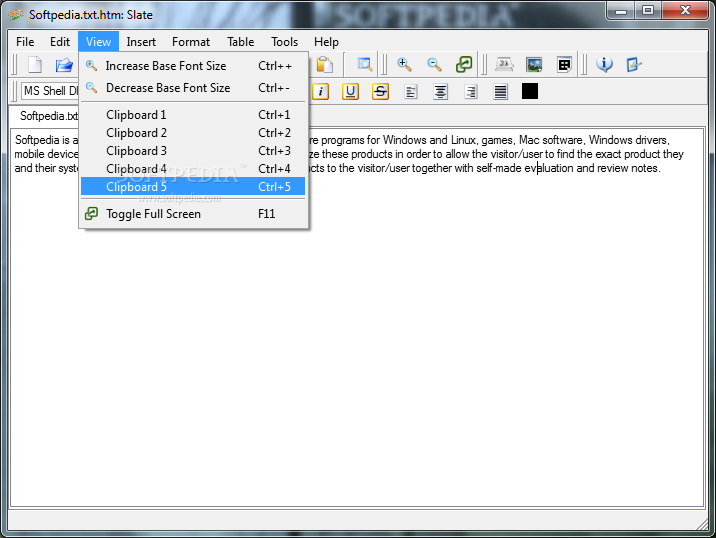The image size is (716, 538).
Task: Click the word 'evaluation' in the text
Action: pos(548,168)
